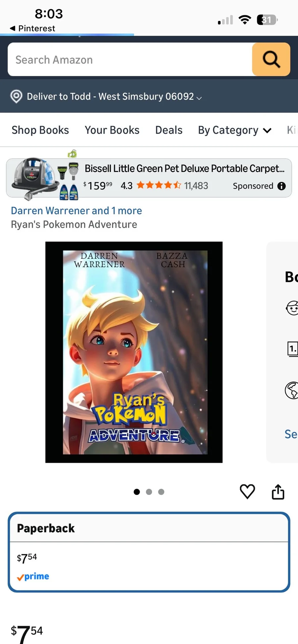Tap the smiley face reading age icon
Viewport: 298px width, 644px height.
click(x=292, y=308)
